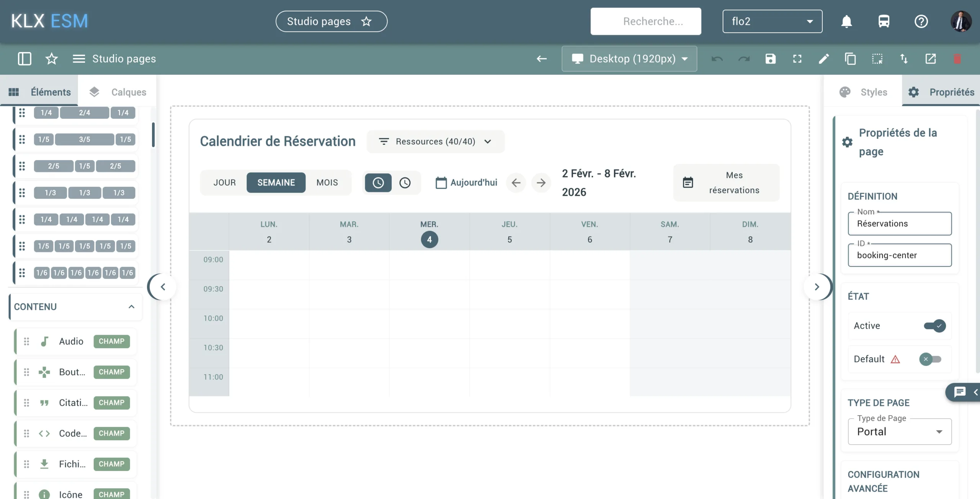Enable the Default toggle switch
The width and height of the screenshot is (980, 499).
click(x=930, y=359)
